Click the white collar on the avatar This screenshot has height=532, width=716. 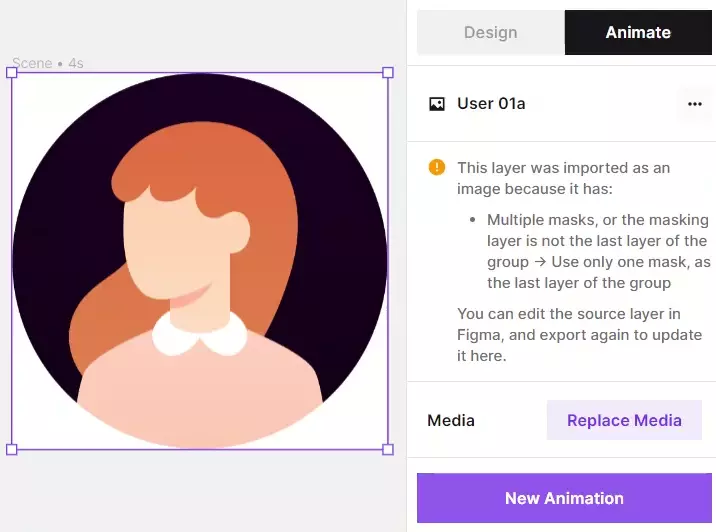[x=200, y=337]
